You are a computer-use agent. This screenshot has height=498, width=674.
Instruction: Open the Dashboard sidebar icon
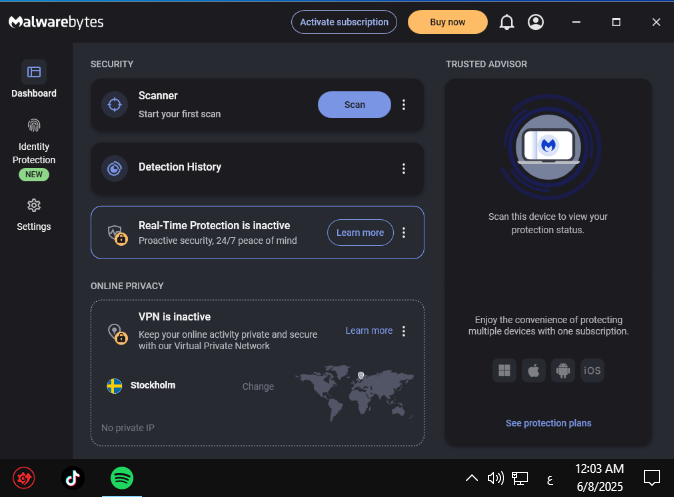click(34, 72)
